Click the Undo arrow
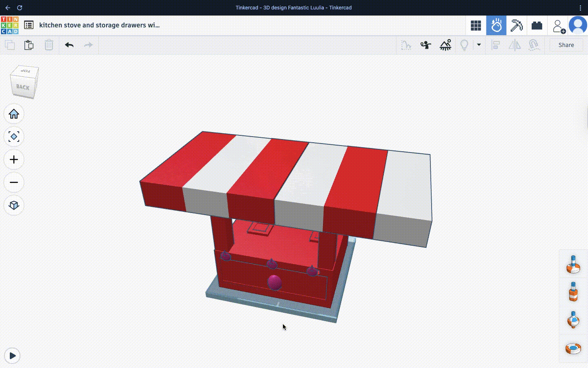This screenshot has width=588, height=368. (x=69, y=45)
